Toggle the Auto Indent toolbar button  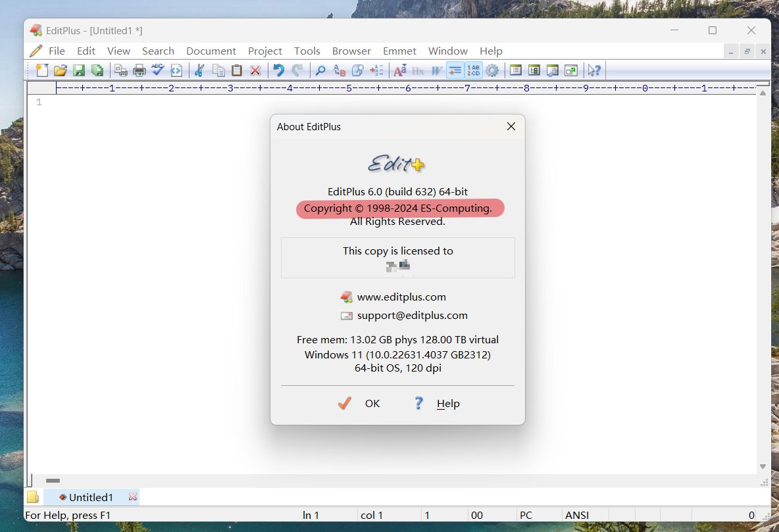[x=455, y=70]
